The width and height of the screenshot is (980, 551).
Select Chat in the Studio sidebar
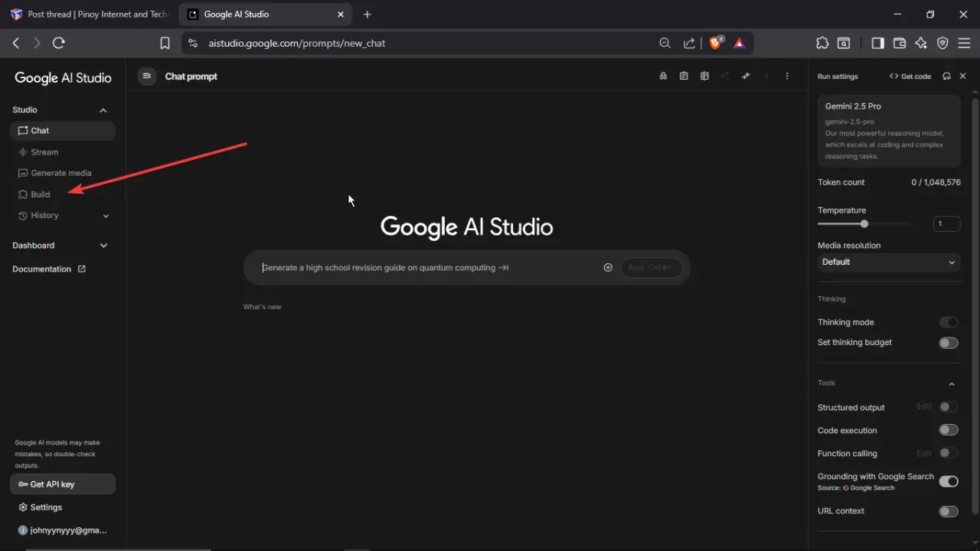63,131
